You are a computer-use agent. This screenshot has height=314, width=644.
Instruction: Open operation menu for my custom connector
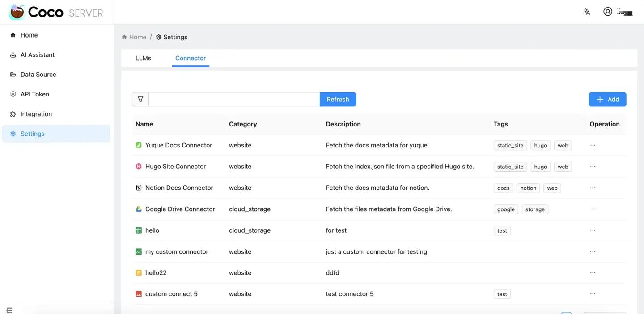(593, 252)
